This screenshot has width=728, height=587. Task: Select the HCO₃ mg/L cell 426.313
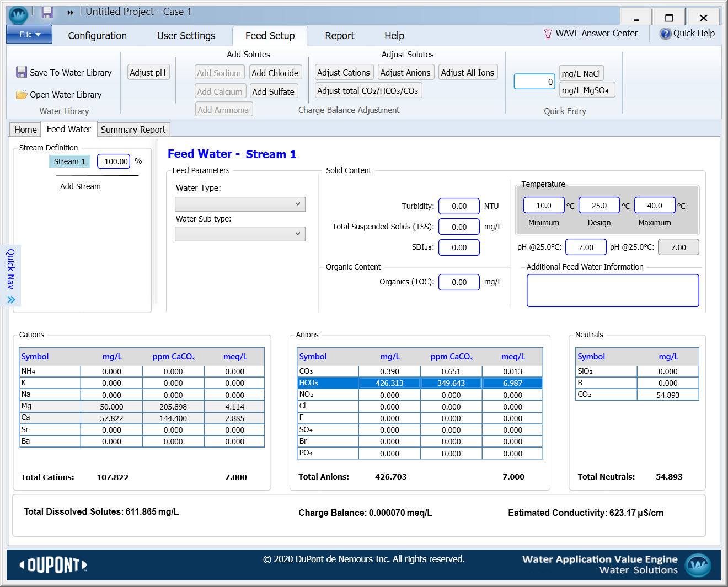389,383
